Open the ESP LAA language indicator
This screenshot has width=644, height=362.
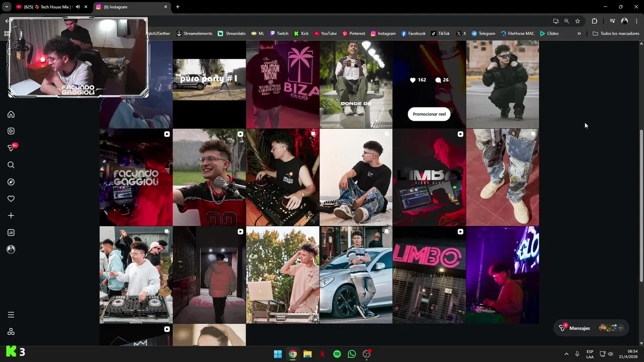(590, 354)
